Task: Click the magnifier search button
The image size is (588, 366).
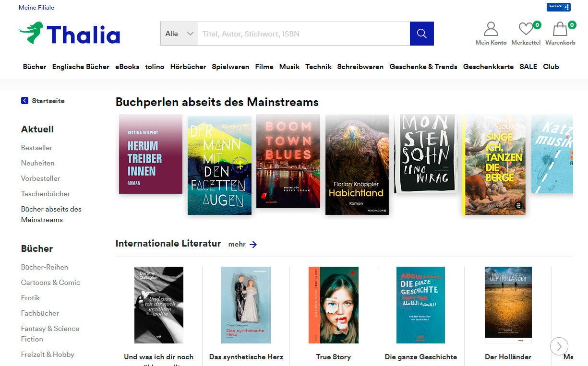Action: 421,34
